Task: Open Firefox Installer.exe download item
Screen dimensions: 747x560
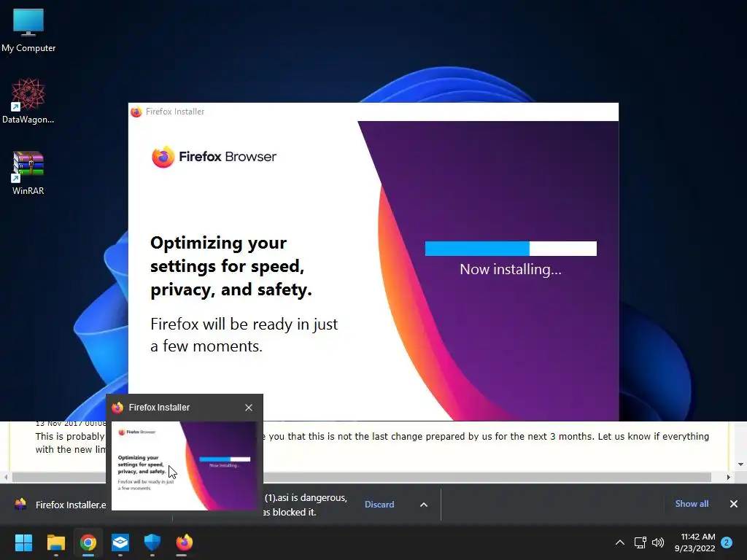Action: pos(61,505)
